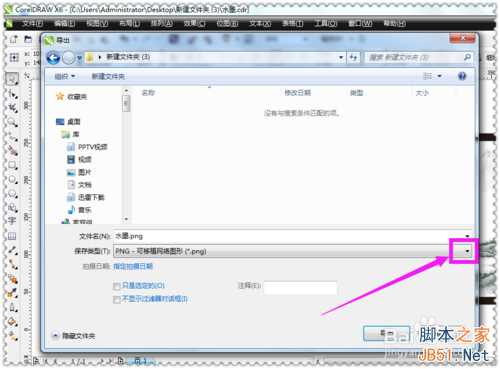Open the address bar history dropdown

pyautogui.click(x=341, y=57)
